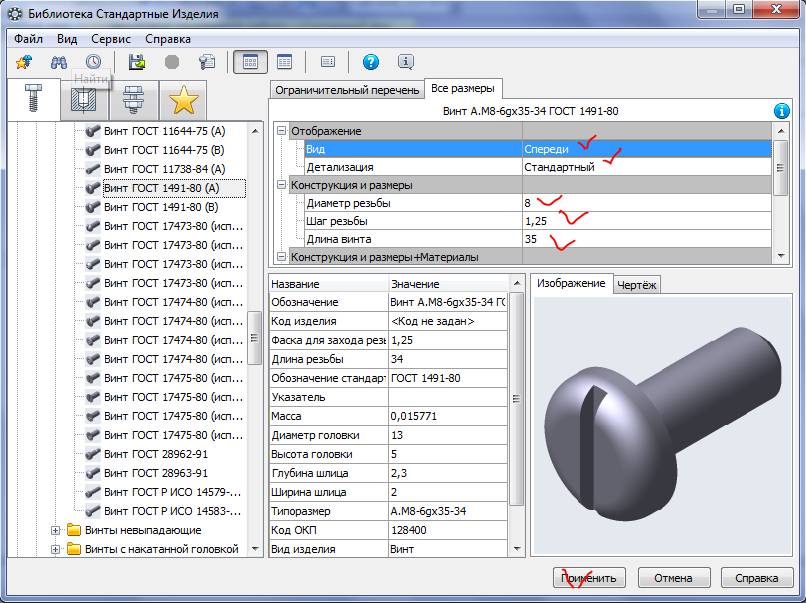Click the attributes table scrollbar down arrow
The image size is (806, 603).
[x=517, y=549]
